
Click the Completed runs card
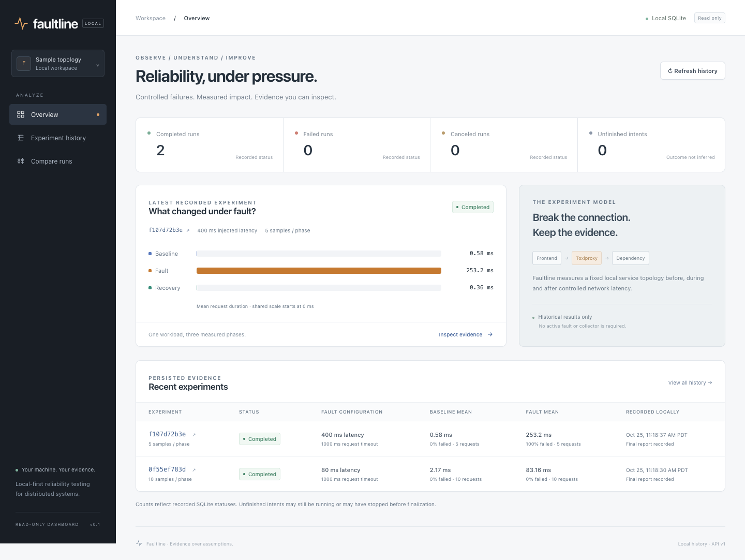tap(210, 145)
